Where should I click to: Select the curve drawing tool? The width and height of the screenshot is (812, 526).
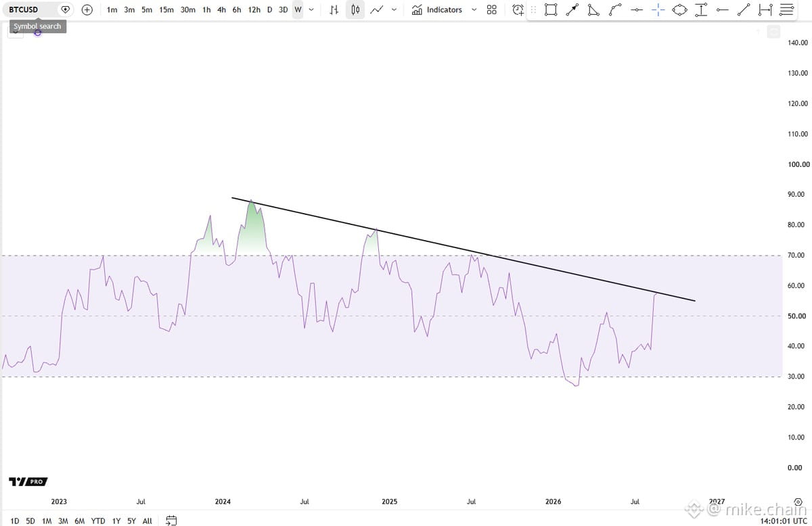point(615,10)
